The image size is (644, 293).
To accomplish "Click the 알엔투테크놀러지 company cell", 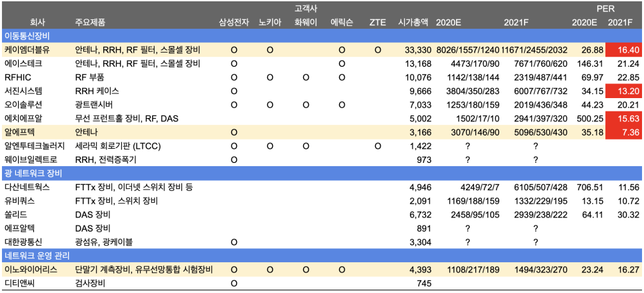I will (35, 146).
